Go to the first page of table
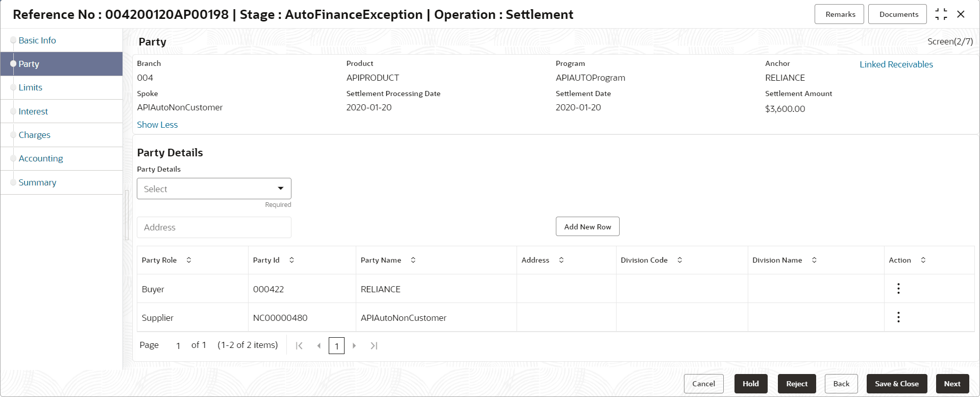The image size is (980, 397). click(x=299, y=346)
